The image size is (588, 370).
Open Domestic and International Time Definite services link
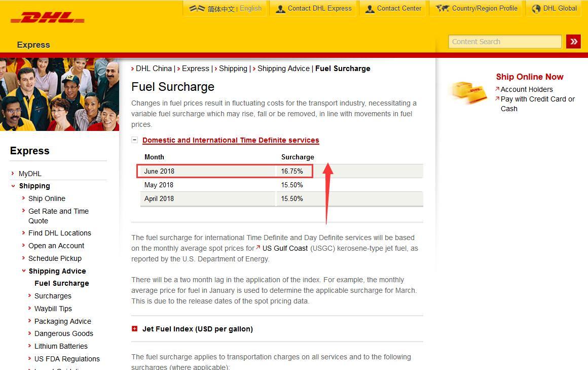click(231, 140)
